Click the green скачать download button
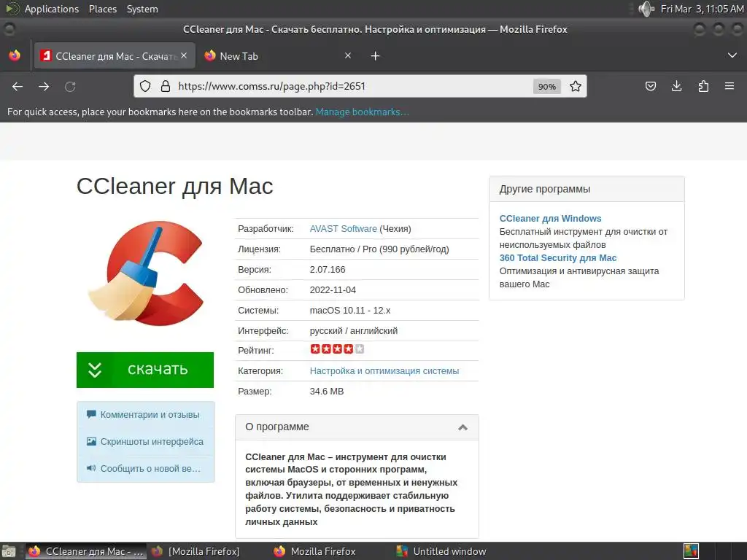The width and height of the screenshot is (747, 560). [145, 370]
